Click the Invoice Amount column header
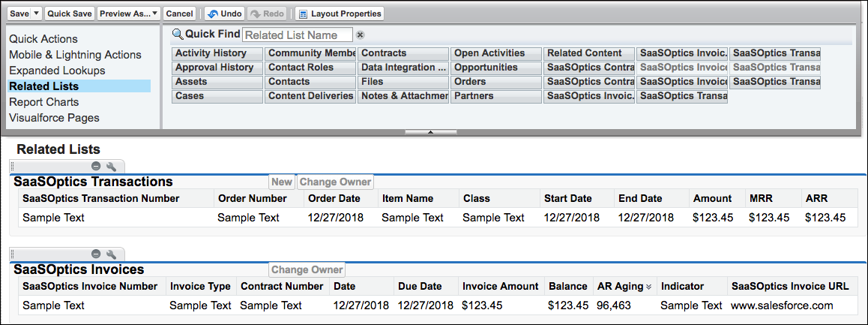 [x=501, y=287]
